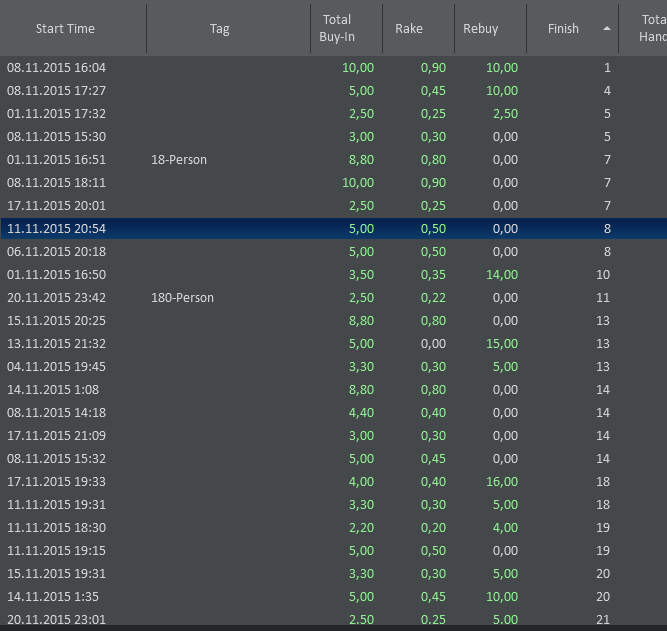The image size is (667, 631).
Task: Click the 16,00 rebuy value
Action: 501,482
